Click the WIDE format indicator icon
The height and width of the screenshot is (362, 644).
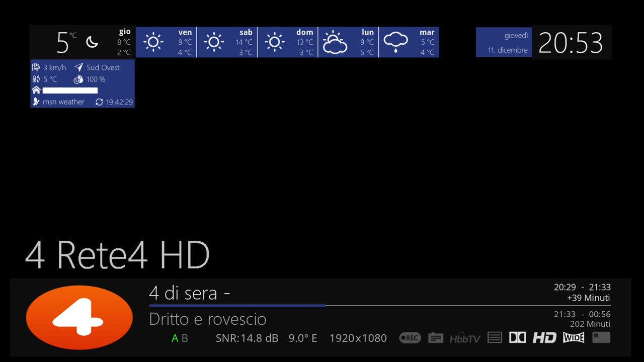[574, 338]
